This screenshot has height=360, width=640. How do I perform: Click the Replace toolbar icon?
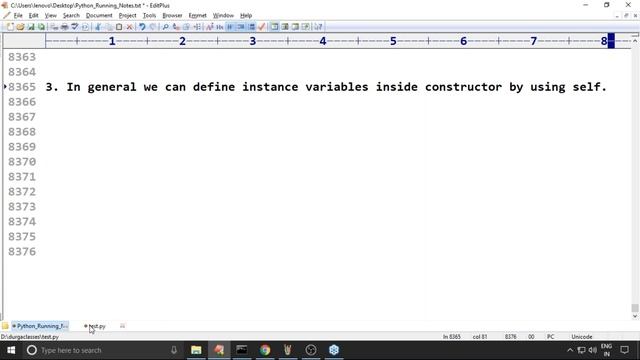tap(176, 27)
